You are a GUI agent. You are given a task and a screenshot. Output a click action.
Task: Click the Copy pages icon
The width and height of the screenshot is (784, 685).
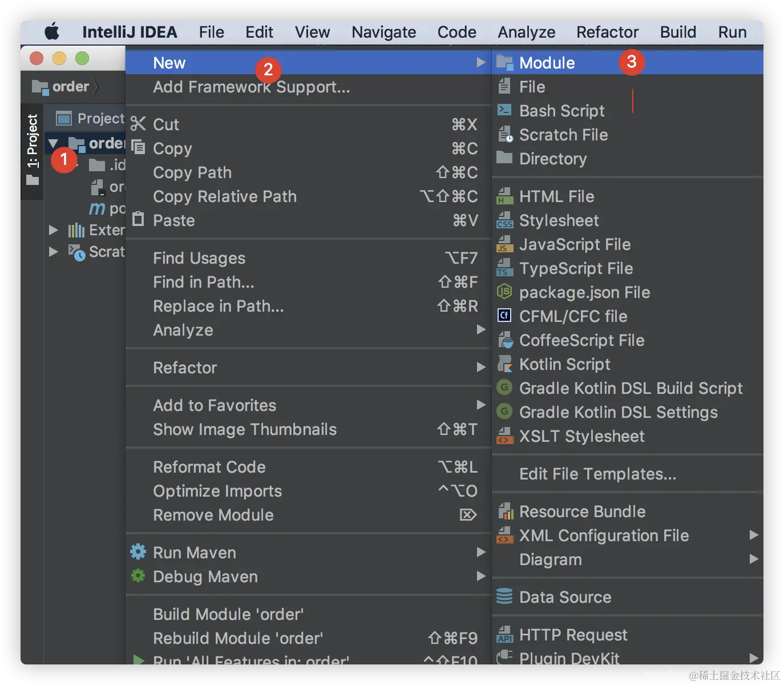138,147
